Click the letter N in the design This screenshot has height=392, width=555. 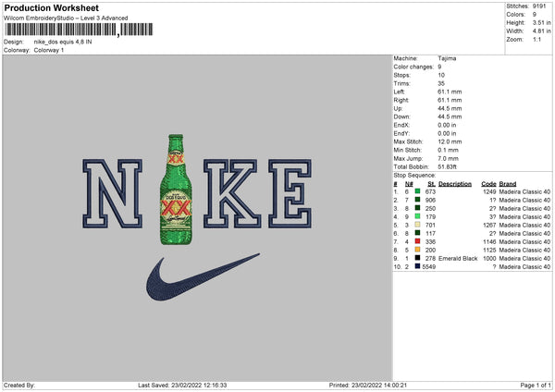pyautogui.click(x=112, y=193)
